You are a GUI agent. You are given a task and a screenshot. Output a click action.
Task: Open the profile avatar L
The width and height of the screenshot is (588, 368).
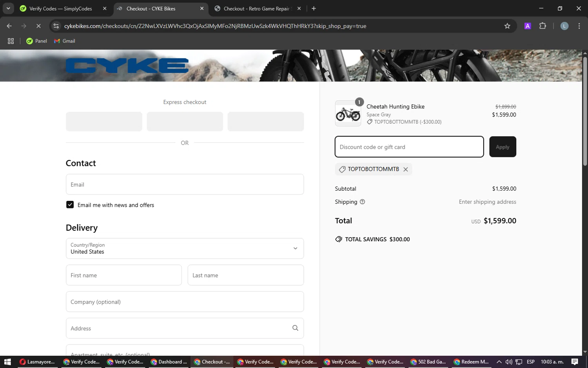click(x=564, y=26)
